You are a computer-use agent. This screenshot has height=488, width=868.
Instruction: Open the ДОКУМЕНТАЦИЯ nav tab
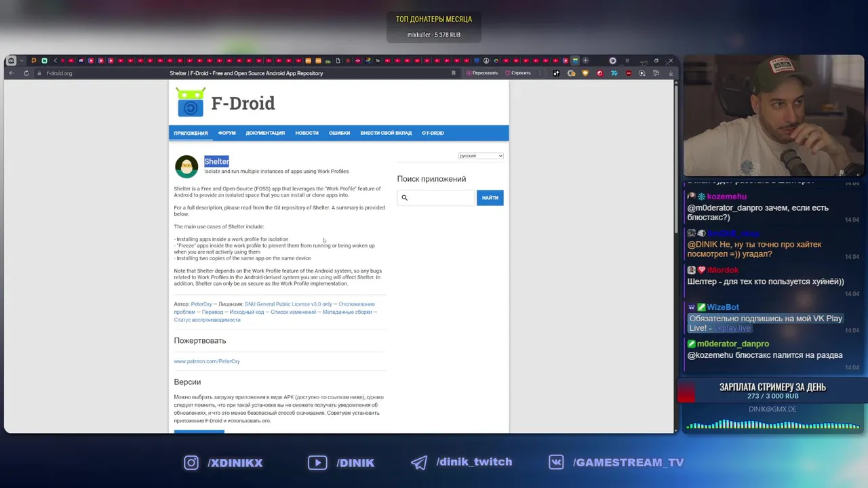pos(265,133)
